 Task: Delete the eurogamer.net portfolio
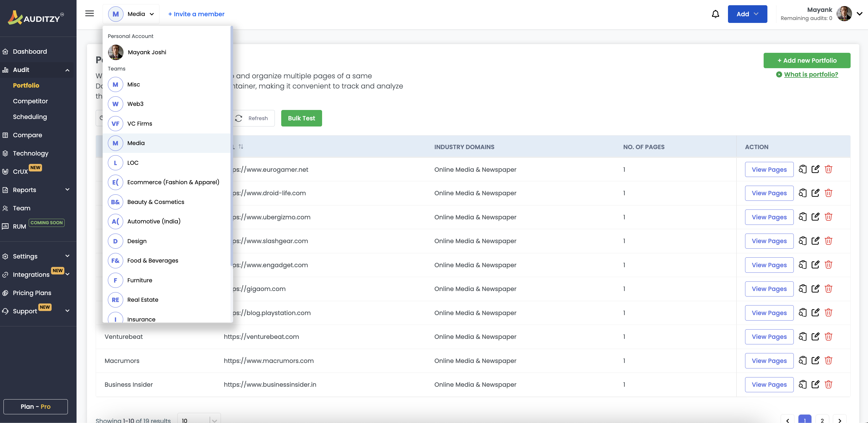[829, 169]
